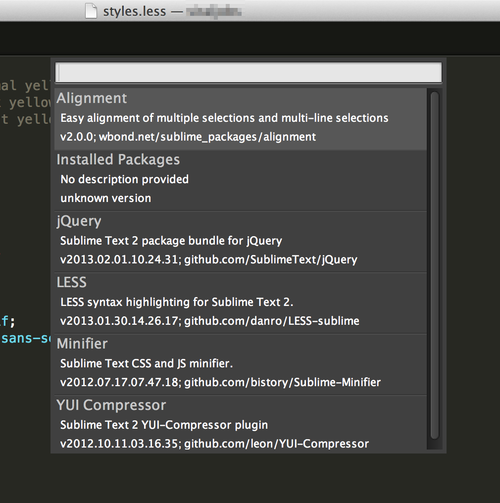The height and width of the screenshot is (503, 500).
Task: Click the package search input field
Action: (248, 72)
